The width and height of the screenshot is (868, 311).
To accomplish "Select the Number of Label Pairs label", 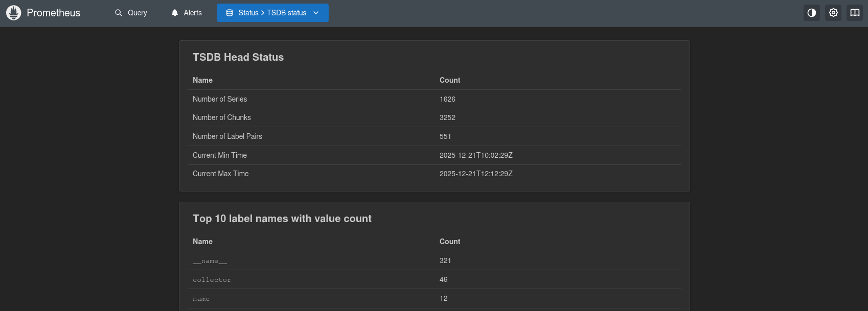I will tap(227, 136).
